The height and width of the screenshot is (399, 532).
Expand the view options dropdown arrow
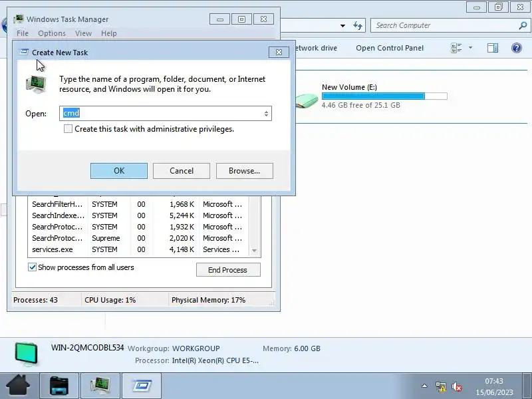point(471,48)
